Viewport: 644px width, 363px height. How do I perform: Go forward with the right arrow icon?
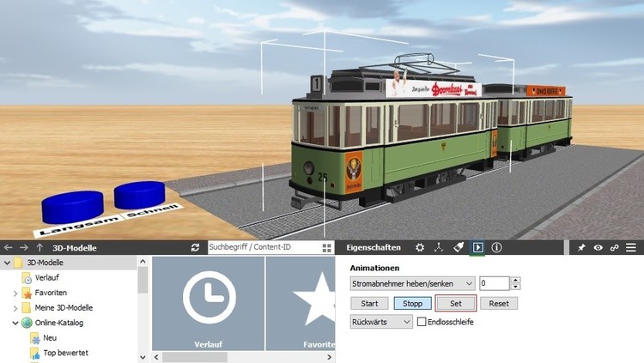click(24, 248)
